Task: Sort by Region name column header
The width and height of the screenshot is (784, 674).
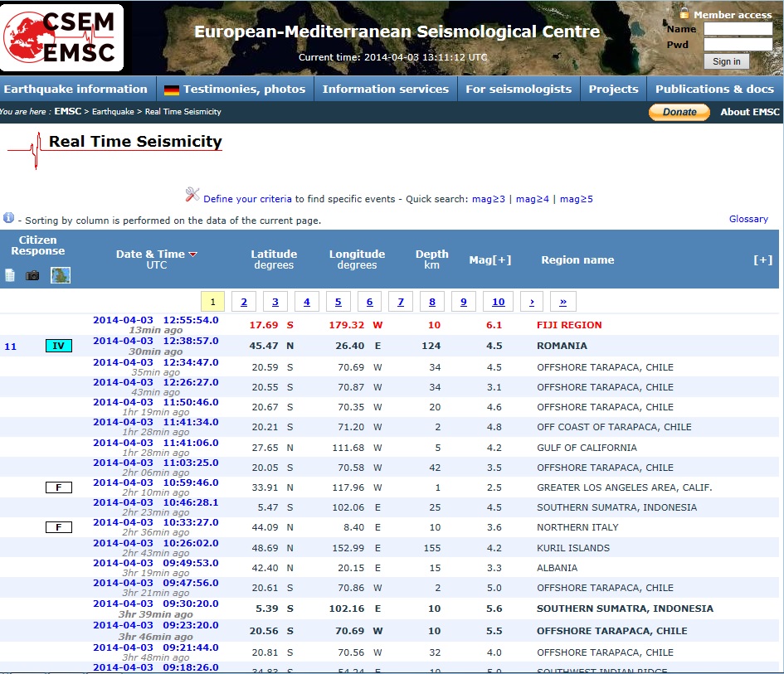Action: (x=577, y=259)
